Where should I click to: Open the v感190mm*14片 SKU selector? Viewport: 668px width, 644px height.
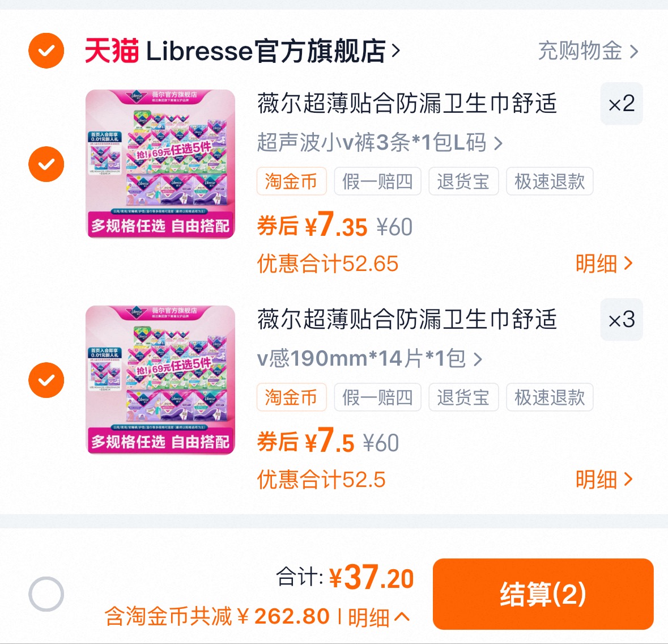[x=368, y=358]
